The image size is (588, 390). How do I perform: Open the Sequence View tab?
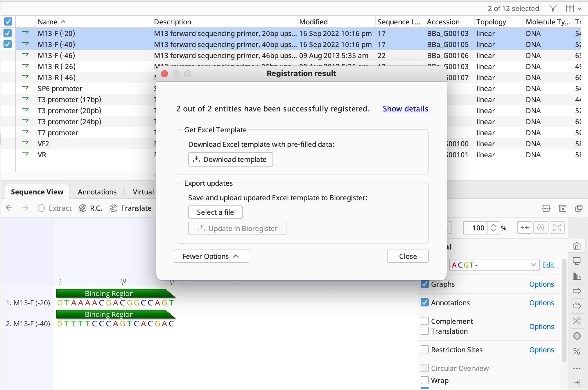37,192
